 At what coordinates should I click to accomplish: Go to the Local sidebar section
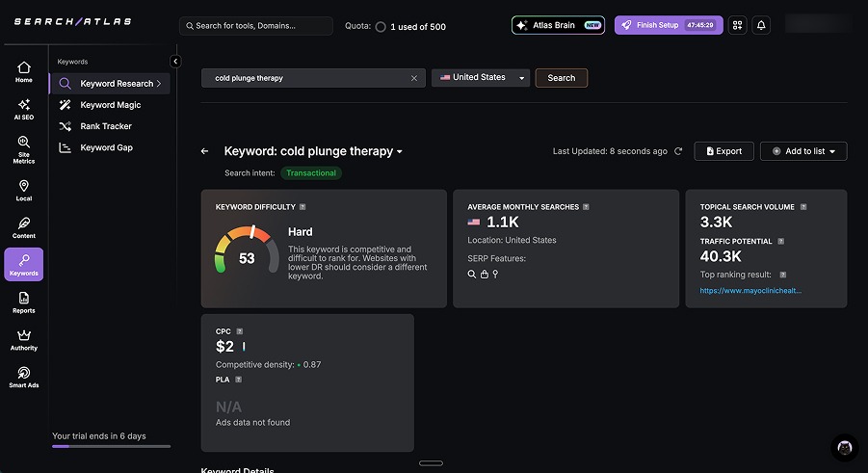point(24,191)
